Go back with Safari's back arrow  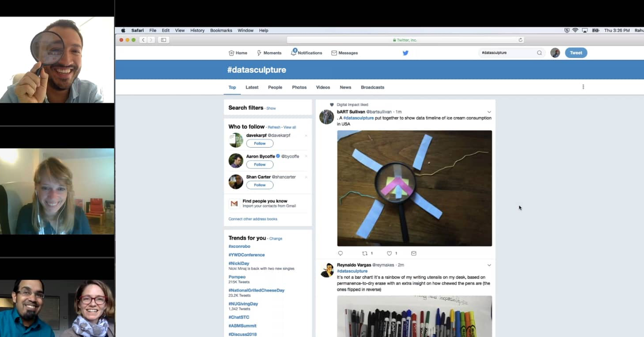[x=143, y=40]
